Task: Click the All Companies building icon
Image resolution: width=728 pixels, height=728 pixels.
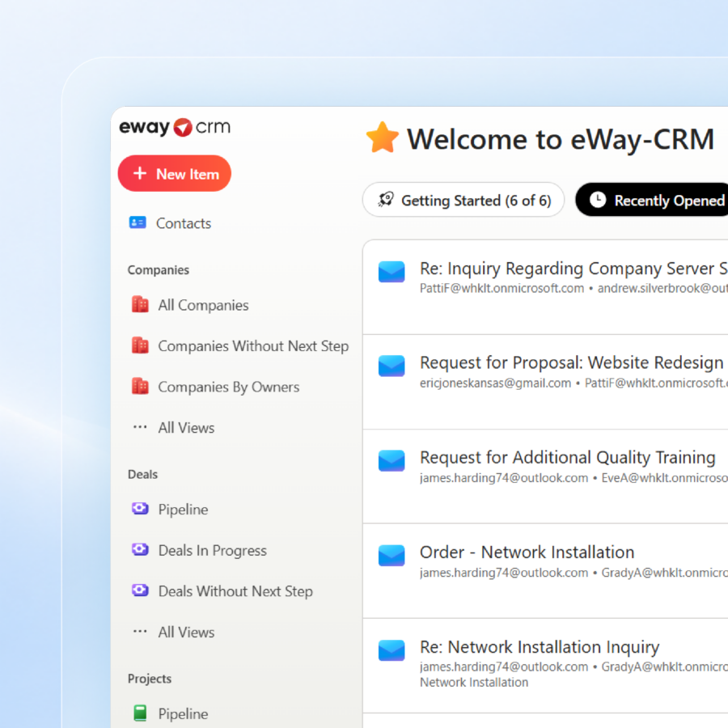Action: point(140,305)
